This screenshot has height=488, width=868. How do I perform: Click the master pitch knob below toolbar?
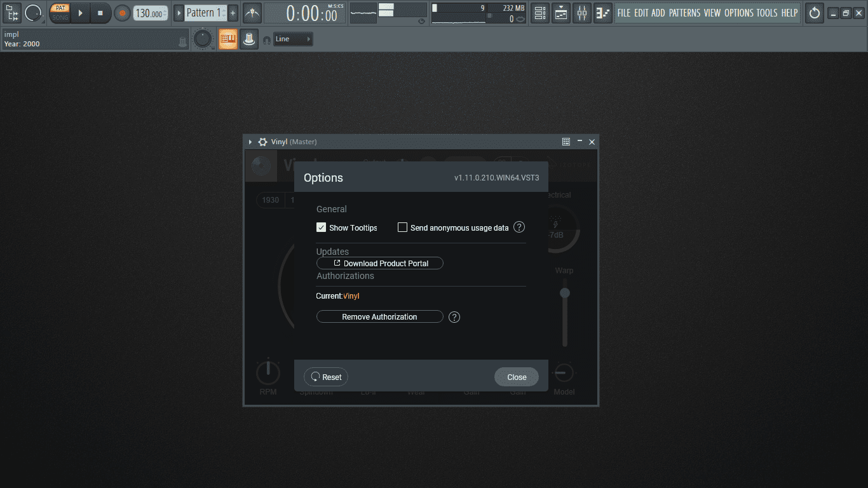pyautogui.click(x=203, y=39)
